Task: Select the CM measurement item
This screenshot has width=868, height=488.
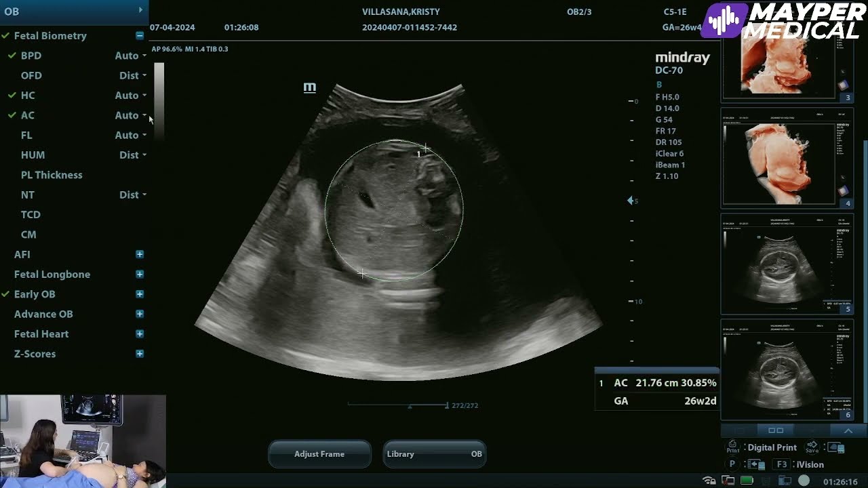Action: tap(28, 235)
